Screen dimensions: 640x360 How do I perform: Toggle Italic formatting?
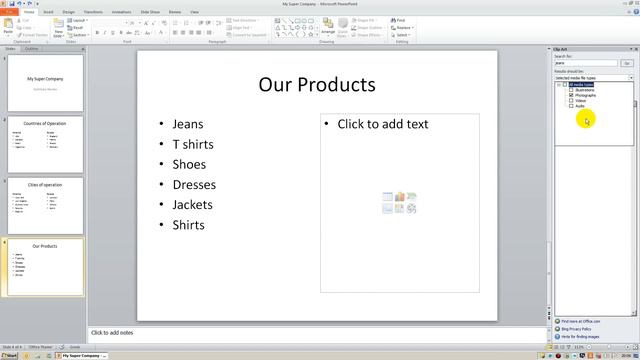point(105,33)
